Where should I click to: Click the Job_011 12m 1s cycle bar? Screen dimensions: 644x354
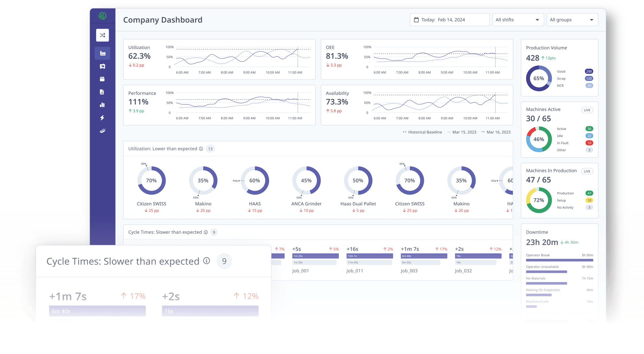pyautogui.click(x=370, y=256)
